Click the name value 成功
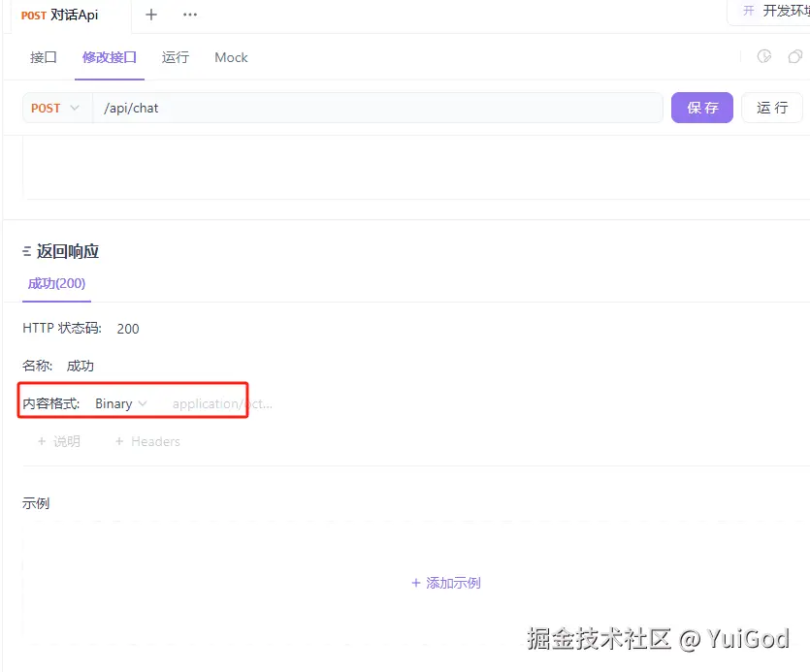 click(x=81, y=366)
